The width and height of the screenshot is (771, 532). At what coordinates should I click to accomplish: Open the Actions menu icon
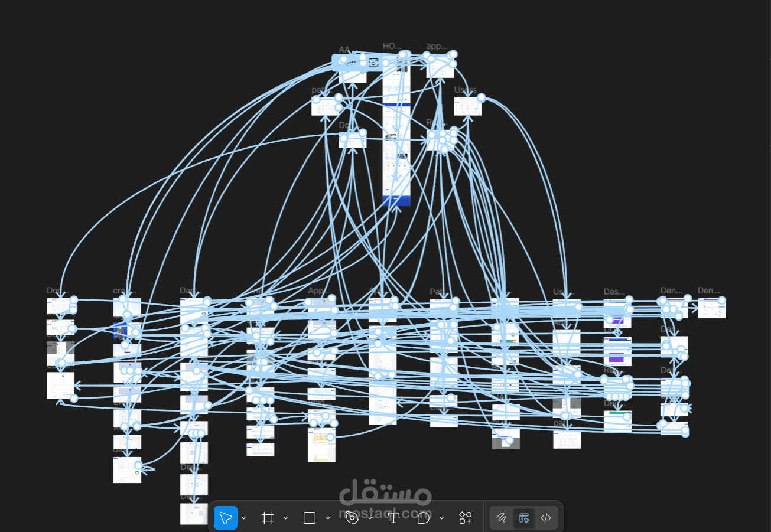[x=466, y=518]
